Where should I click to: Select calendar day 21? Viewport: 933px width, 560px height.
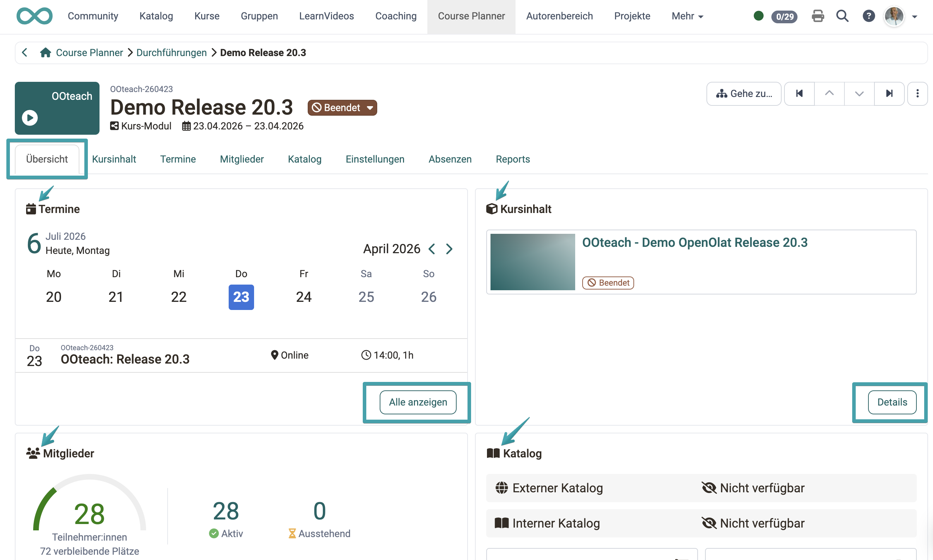(x=116, y=297)
